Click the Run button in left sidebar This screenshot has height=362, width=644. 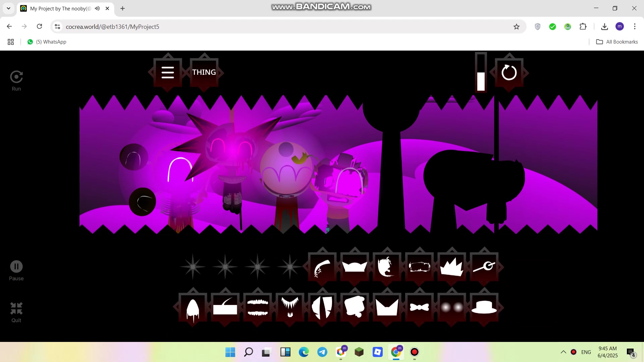(x=16, y=81)
